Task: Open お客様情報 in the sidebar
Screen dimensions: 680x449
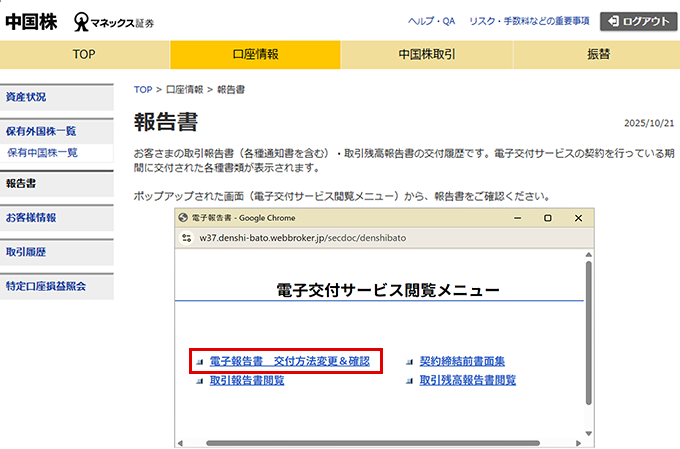Action: point(57,218)
